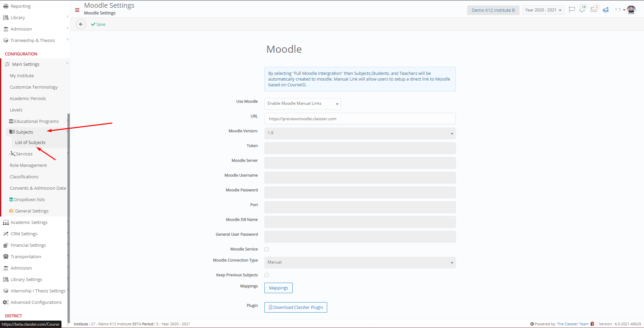
Task: Click the Admission icon under Configuration
Action: [6, 268]
